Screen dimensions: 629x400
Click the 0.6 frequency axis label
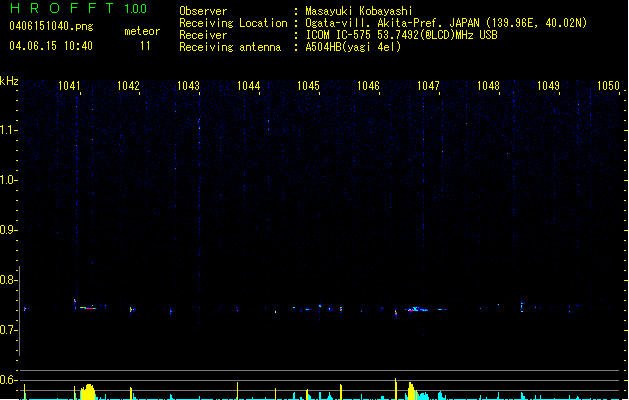8,380
